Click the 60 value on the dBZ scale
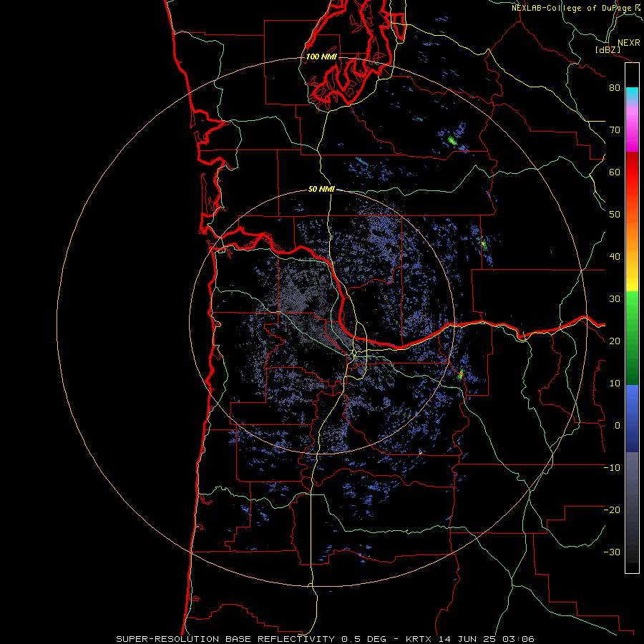644x644 pixels. coord(615,172)
